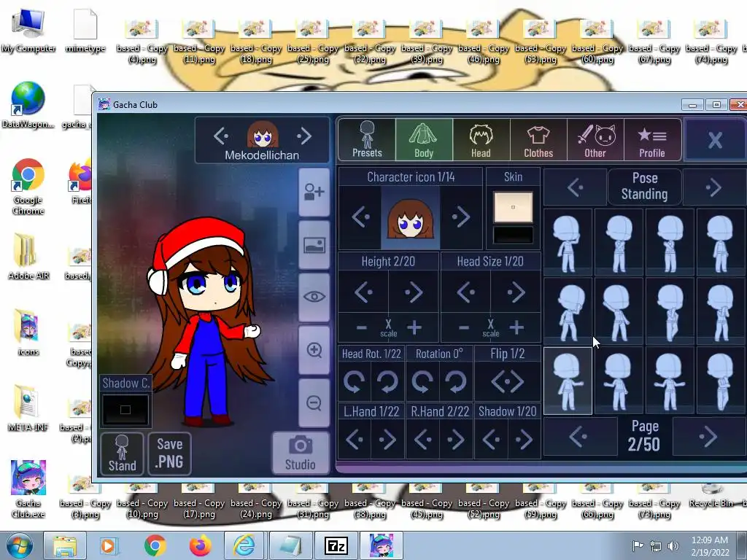Click Height X scale plus
Viewport: 747px width, 560px height.
click(414, 327)
